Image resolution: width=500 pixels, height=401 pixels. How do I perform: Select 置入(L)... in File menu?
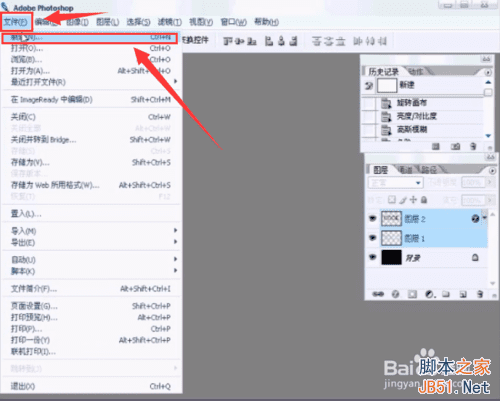91,214
